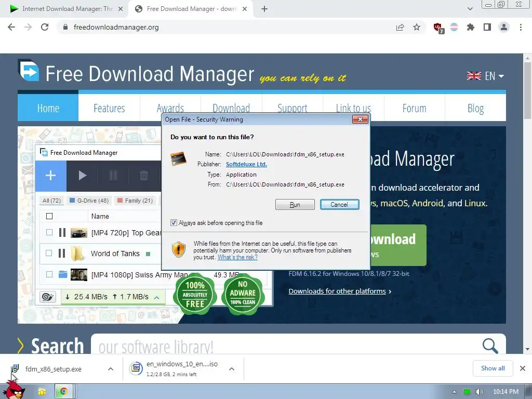Open the tab search dropdown arrow
The height and width of the screenshot is (399, 532).
click(x=470, y=9)
